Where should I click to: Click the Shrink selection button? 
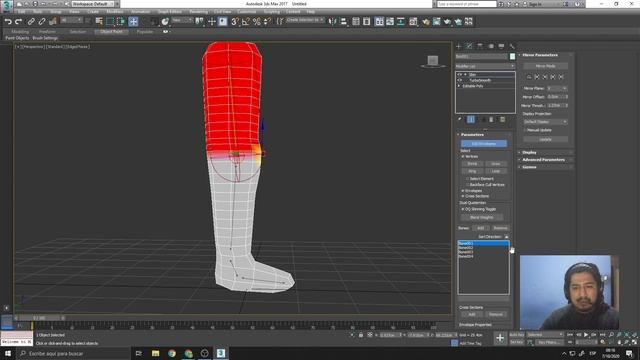[472, 164]
